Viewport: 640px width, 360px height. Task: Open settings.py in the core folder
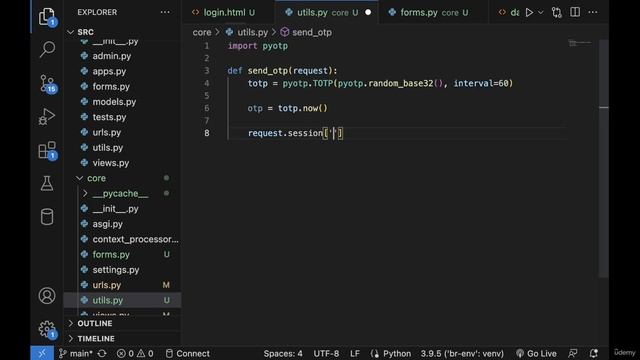(x=116, y=270)
